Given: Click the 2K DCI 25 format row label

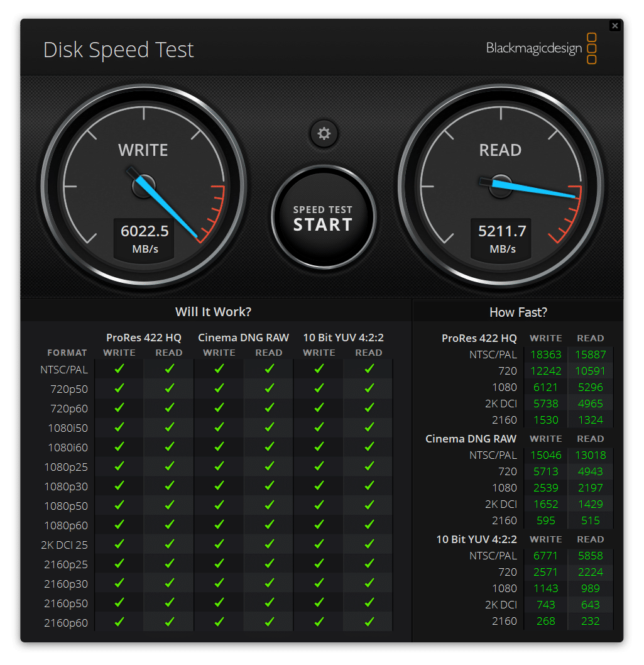Looking at the screenshot, I should (x=65, y=545).
